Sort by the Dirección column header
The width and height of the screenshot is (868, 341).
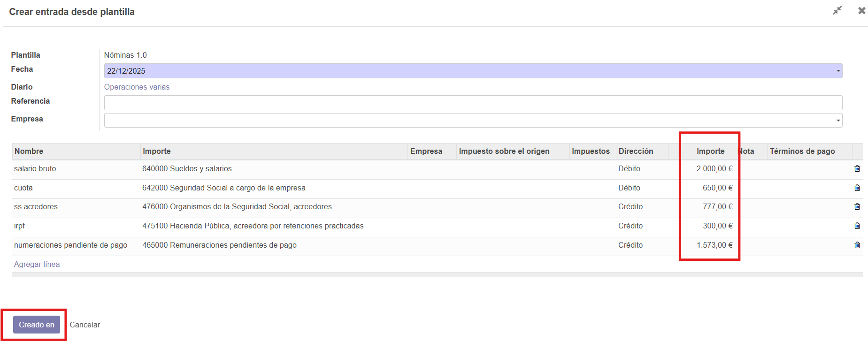[636, 152]
